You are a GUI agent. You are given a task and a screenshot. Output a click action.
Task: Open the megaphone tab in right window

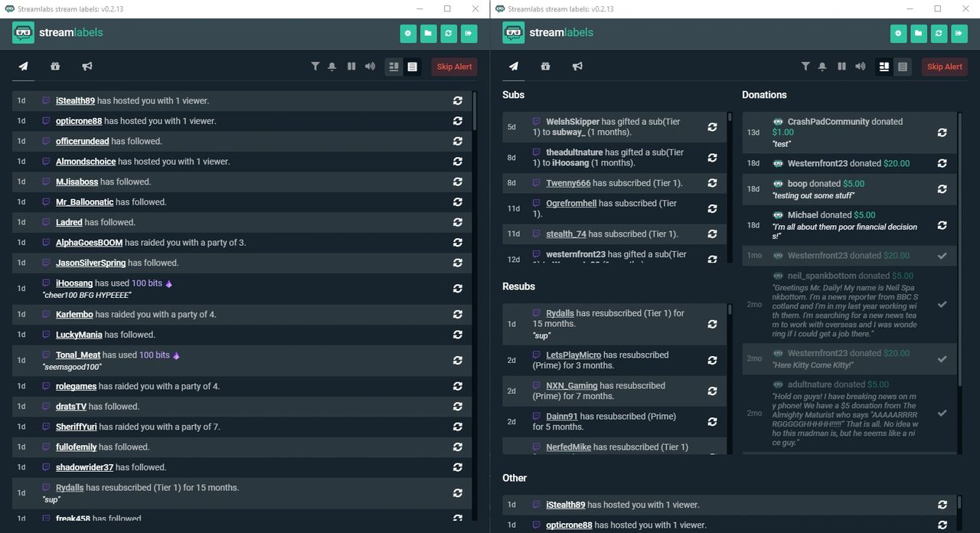pos(577,67)
